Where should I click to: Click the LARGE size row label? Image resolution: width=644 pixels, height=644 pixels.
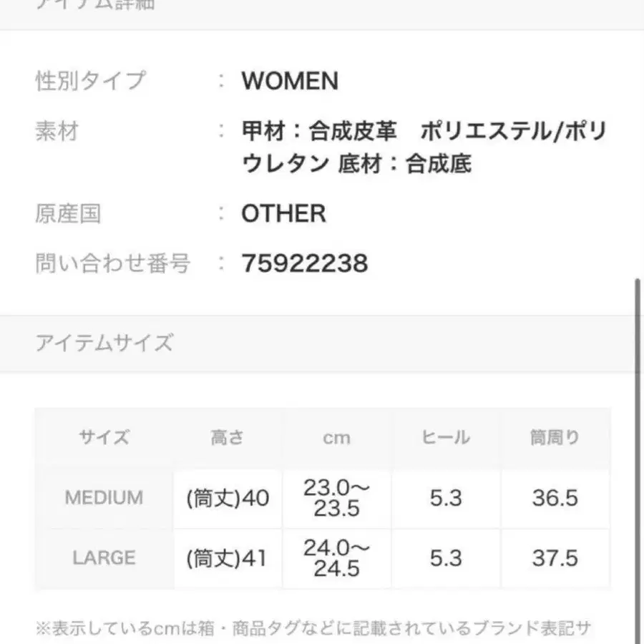point(104,558)
